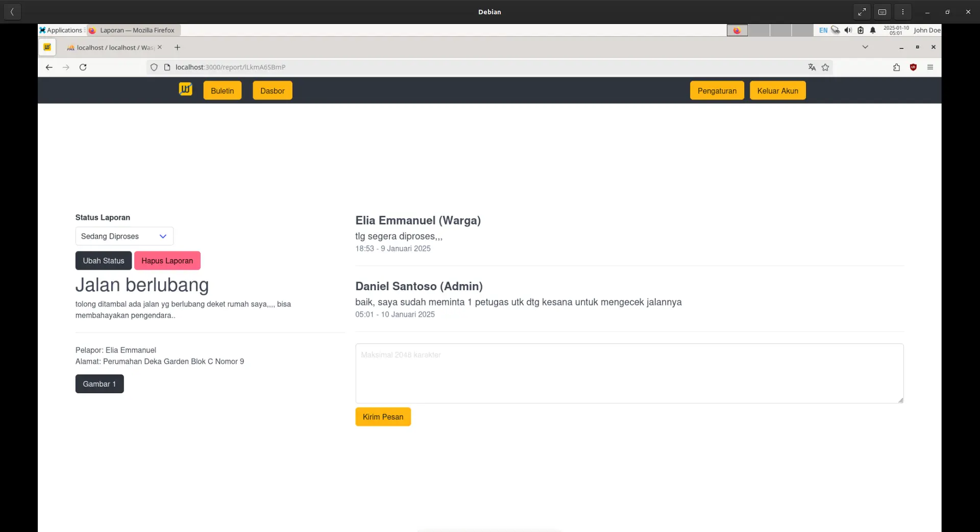Open the Firefox hamburger menu
The width and height of the screenshot is (980, 532).
pos(930,67)
